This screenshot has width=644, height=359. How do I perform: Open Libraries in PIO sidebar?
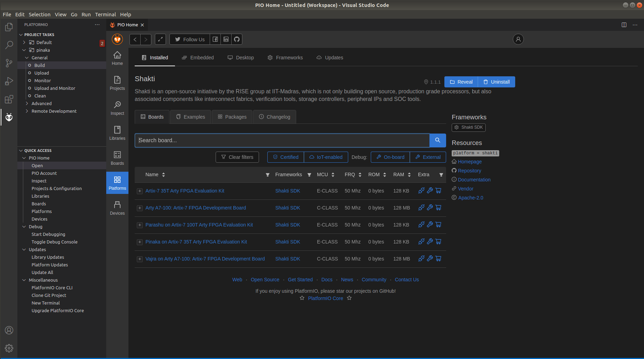coord(117,133)
